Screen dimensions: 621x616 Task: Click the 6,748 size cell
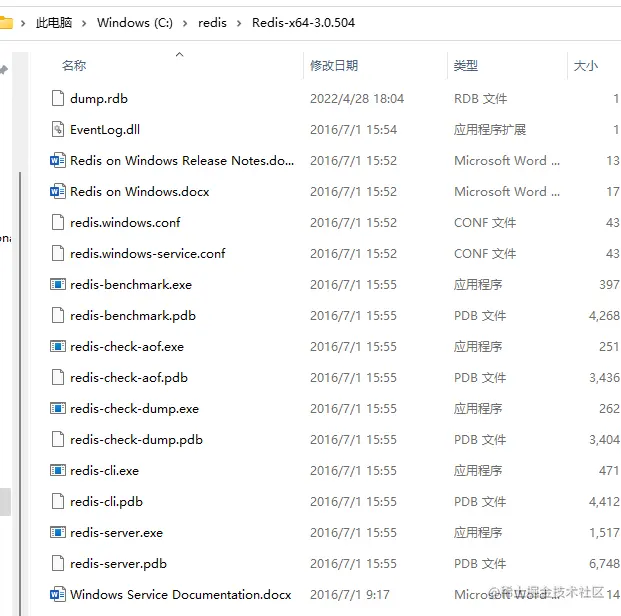click(x=604, y=563)
